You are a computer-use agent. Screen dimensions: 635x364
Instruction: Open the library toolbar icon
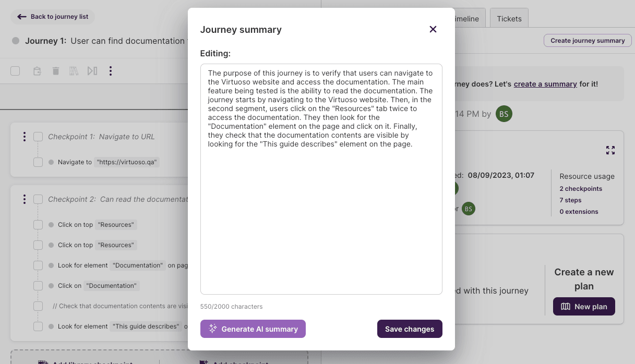coord(74,70)
